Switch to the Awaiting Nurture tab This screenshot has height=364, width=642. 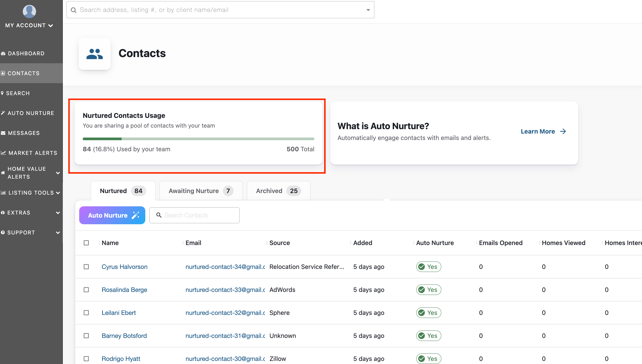click(201, 191)
